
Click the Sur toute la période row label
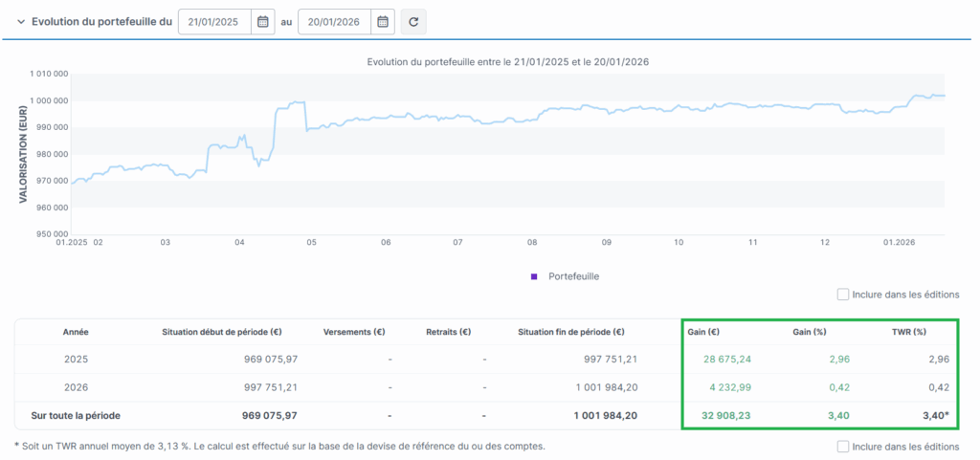pos(76,416)
